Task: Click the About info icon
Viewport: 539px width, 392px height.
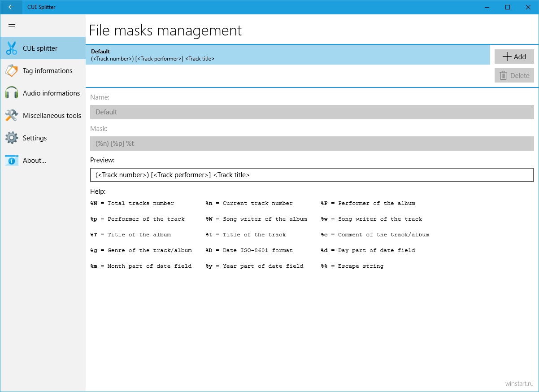Action: 12,161
